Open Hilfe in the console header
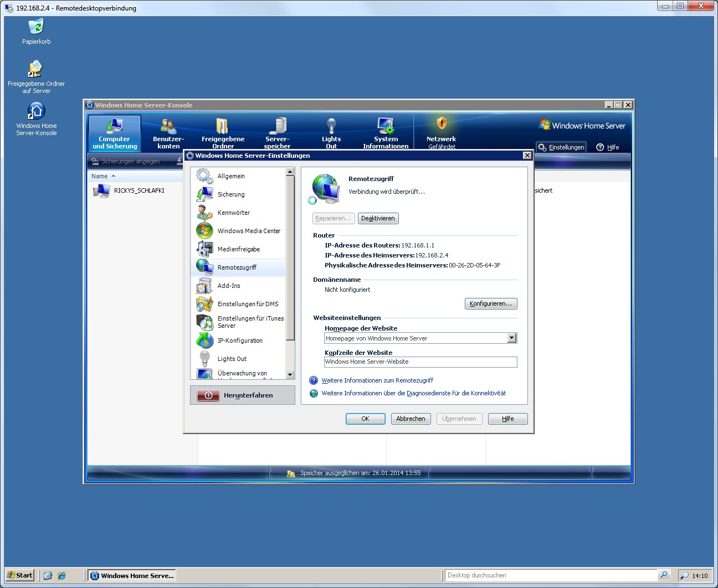718x588 pixels. tap(608, 147)
